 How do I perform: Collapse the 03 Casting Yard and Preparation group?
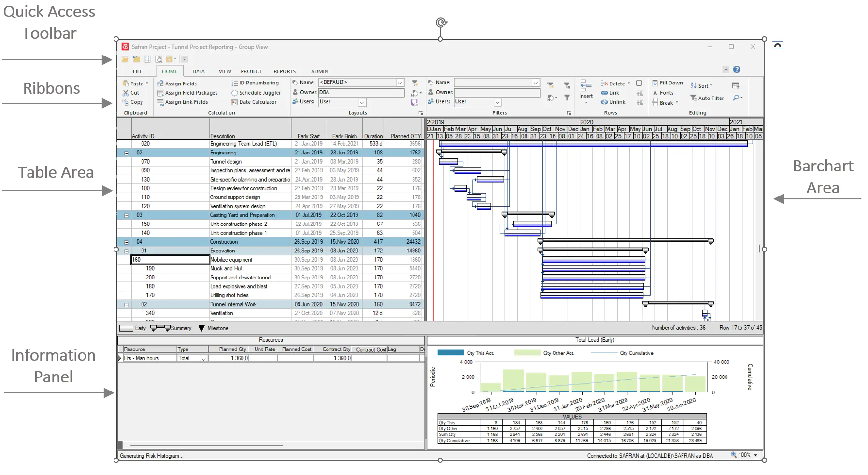[127, 216]
